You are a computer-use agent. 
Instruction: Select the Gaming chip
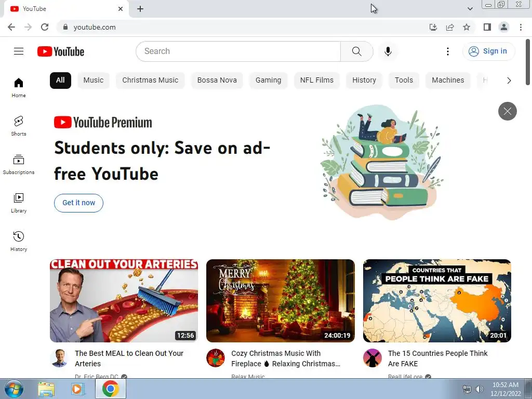coord(269,81)
